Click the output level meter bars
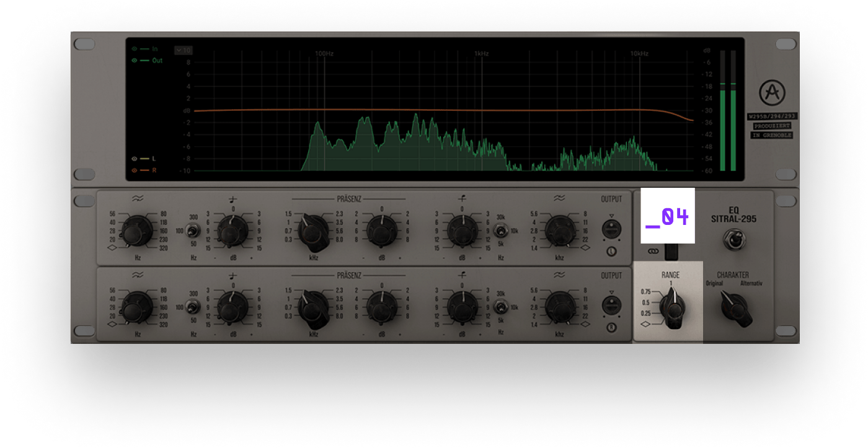The width and height of the screenshot is (868, 448). (727, 111)
